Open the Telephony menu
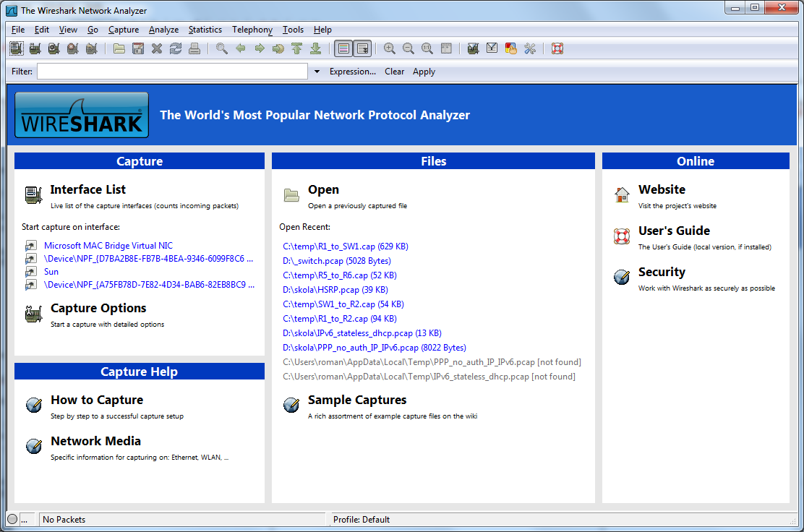The height and width of the screenshot is (532, 804). coord(252,30)
